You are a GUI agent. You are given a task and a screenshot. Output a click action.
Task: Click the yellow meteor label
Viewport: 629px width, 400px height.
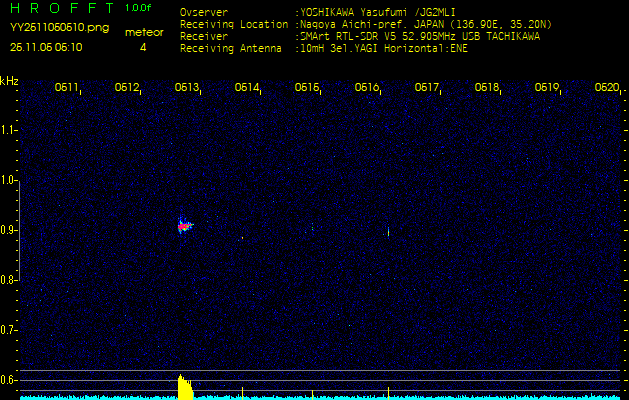click(143, 32)
